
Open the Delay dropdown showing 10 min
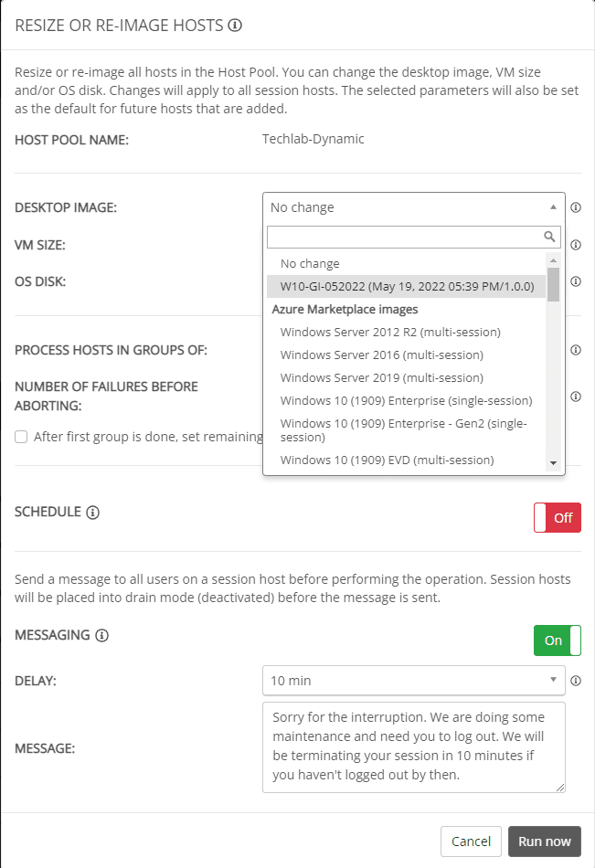[x=413, y=680]
